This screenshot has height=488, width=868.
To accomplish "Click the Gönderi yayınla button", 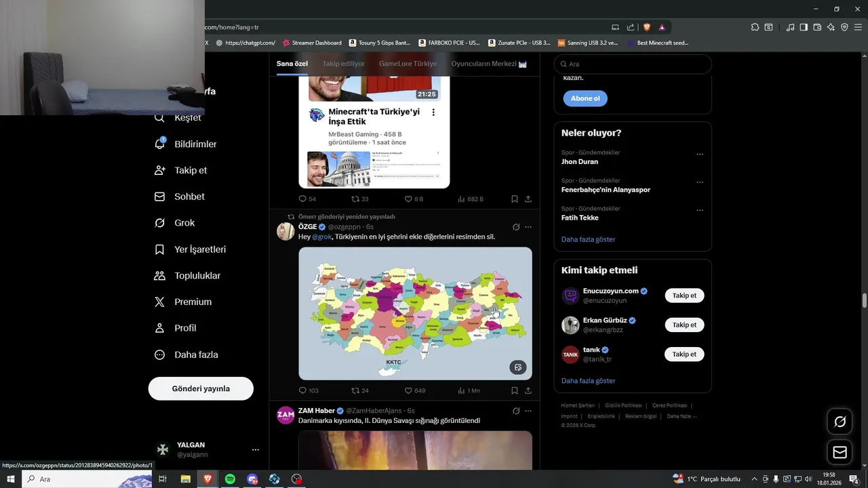I will [x=201, y=388].
